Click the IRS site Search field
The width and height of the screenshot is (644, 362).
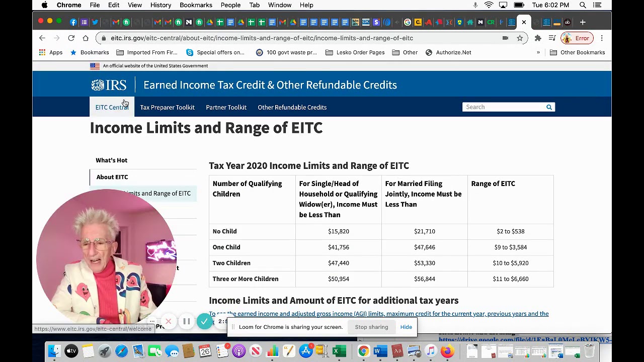click(504, 107)
